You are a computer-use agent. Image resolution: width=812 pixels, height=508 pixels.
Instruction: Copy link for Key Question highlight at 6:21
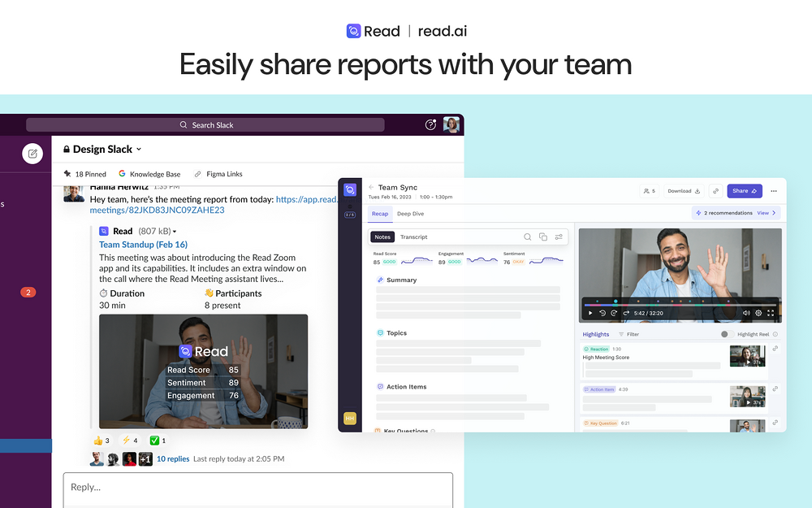pos(775,423)
